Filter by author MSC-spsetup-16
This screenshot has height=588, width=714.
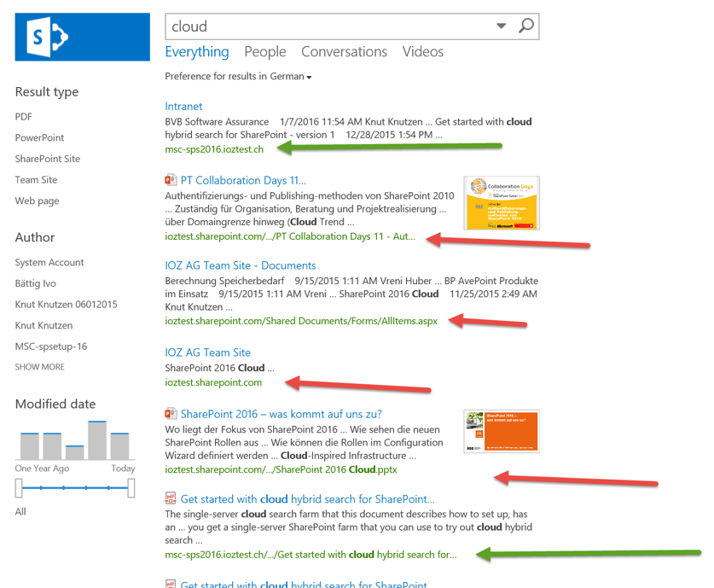[x=51, y=346]
